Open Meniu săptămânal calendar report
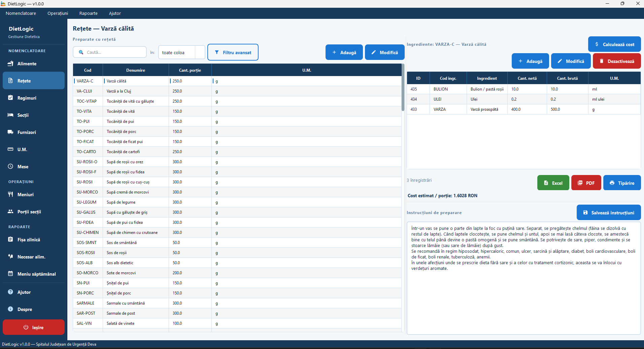Image resolution: width=644 pixels, height=349 pixels. click(x=34, y=274)
